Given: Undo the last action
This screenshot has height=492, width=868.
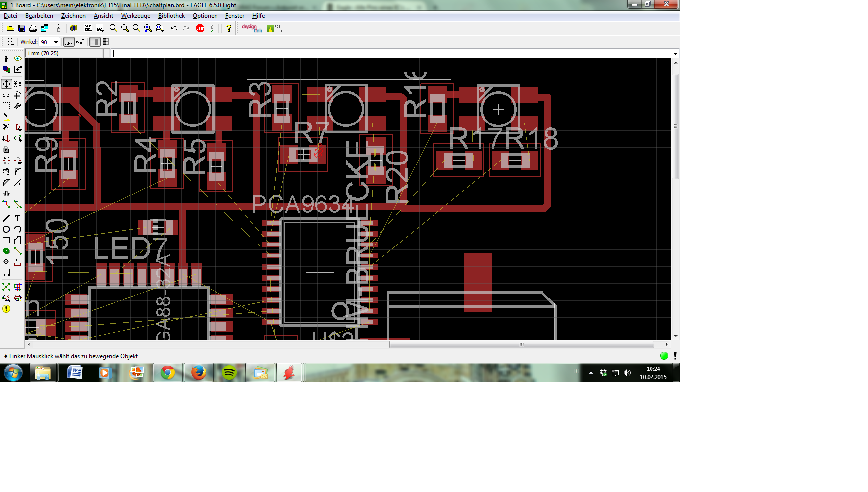Looking at the screenshot, I should [174, 29].
